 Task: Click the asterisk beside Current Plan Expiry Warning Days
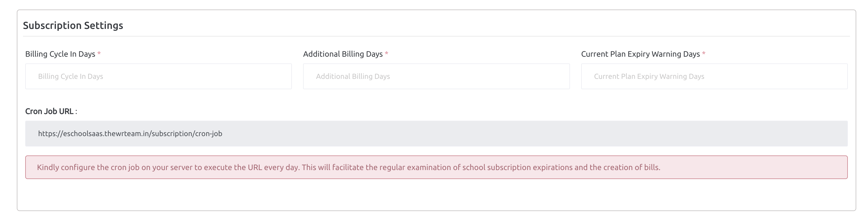point(703,53)
